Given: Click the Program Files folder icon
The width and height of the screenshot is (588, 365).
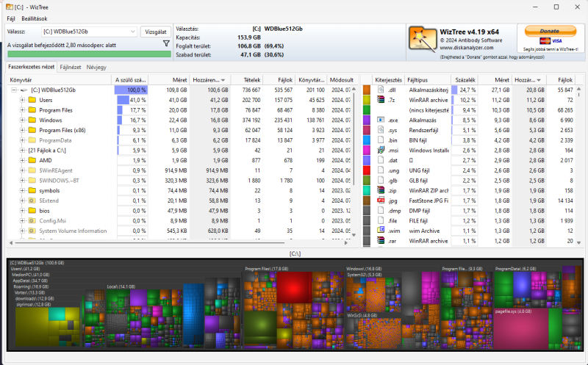Looking at the screenshot, I should point(32,110).
